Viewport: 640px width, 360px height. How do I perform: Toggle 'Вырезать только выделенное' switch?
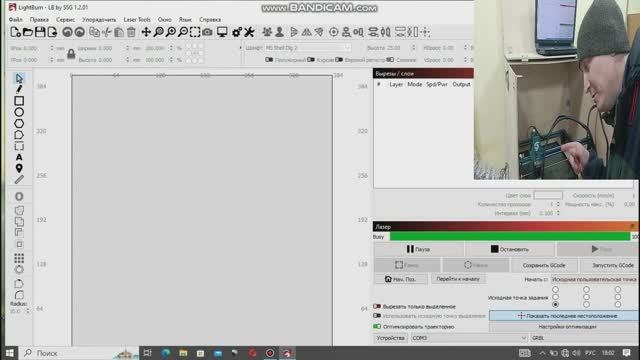pyautogui.click(x=377, y=306)
